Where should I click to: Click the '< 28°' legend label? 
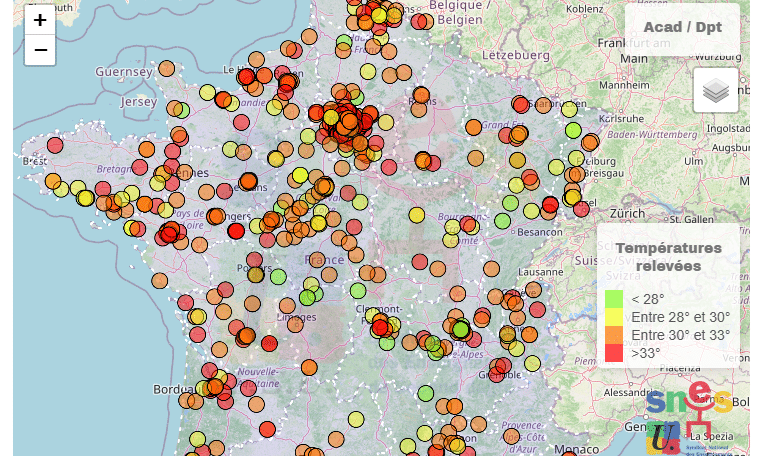click(648, 299)
